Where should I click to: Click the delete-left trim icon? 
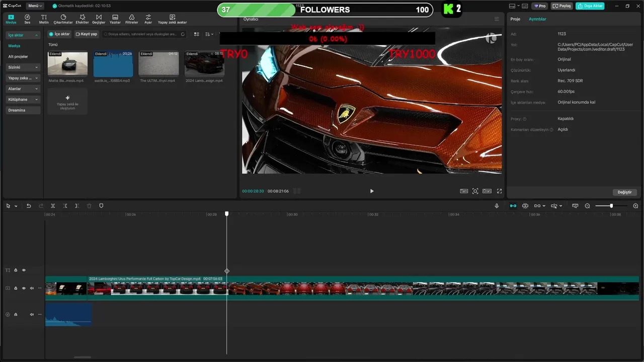pyautogui.click(x=65, y=206)
